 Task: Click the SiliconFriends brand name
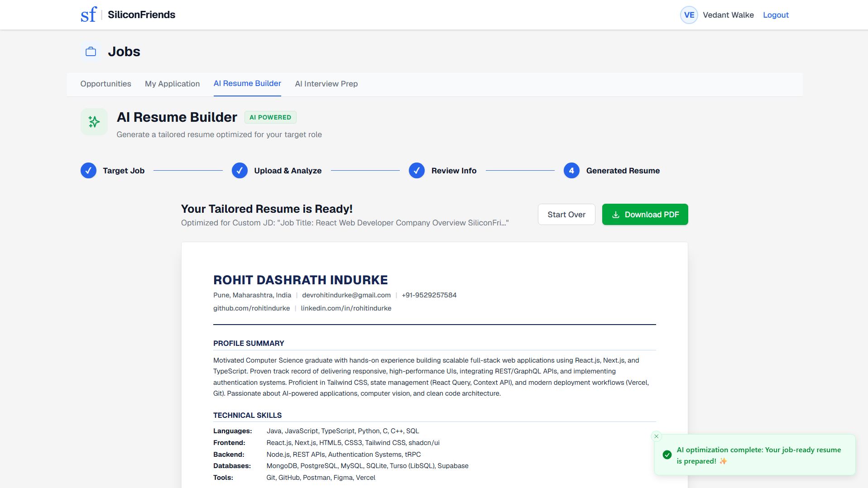(x=141, y=14)
